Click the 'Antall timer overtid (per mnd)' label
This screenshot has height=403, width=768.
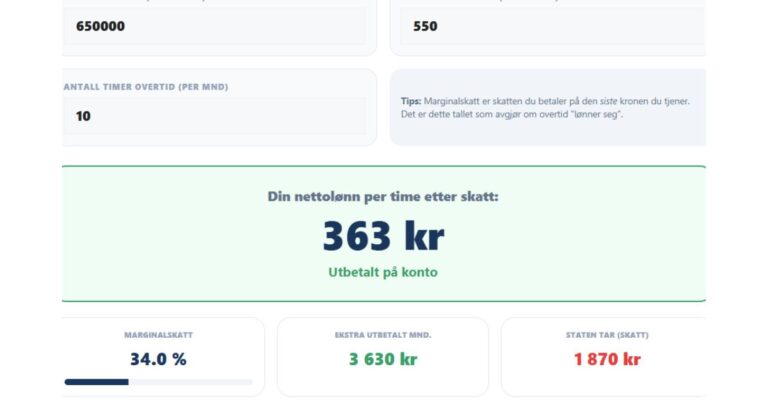[145, 87]
